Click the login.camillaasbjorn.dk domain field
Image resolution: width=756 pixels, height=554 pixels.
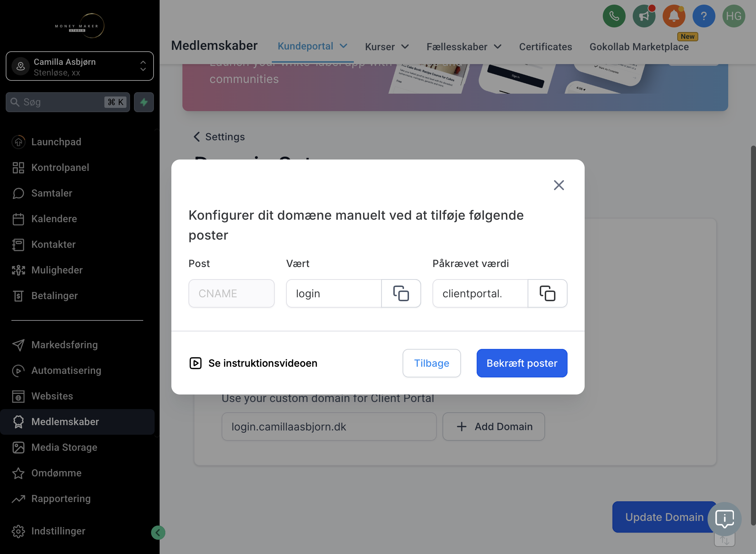[329, 427]
